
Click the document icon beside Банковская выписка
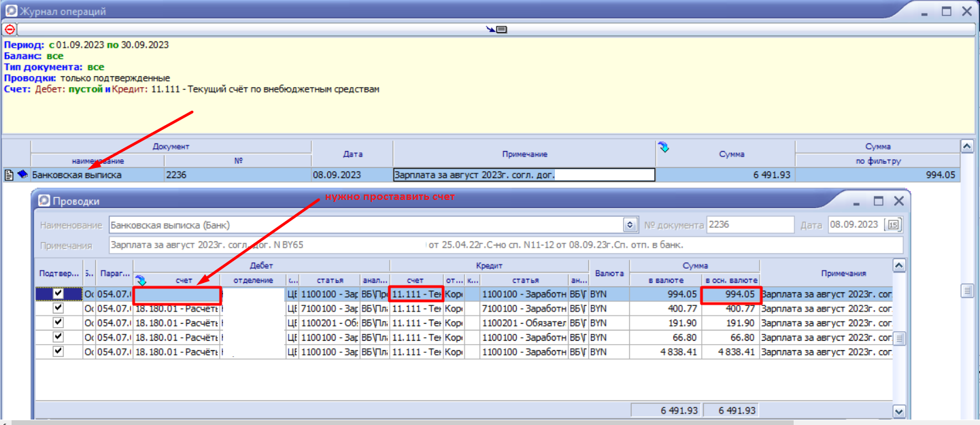9,175
